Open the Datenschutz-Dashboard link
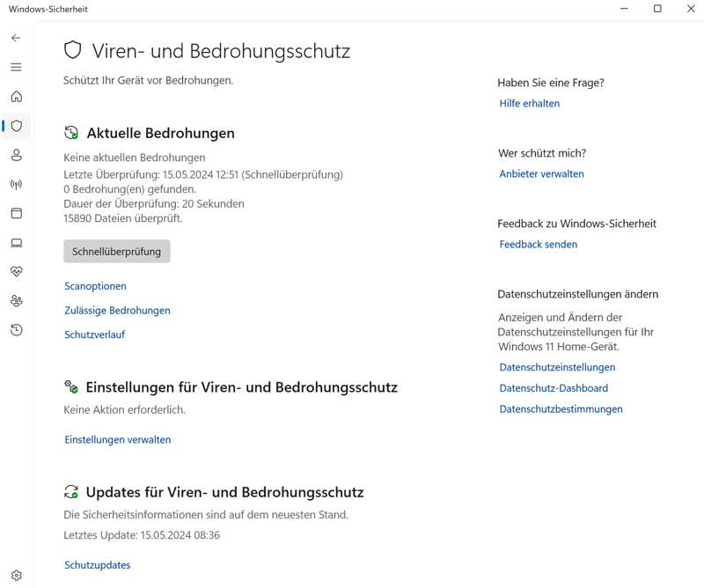 (554, 388)
